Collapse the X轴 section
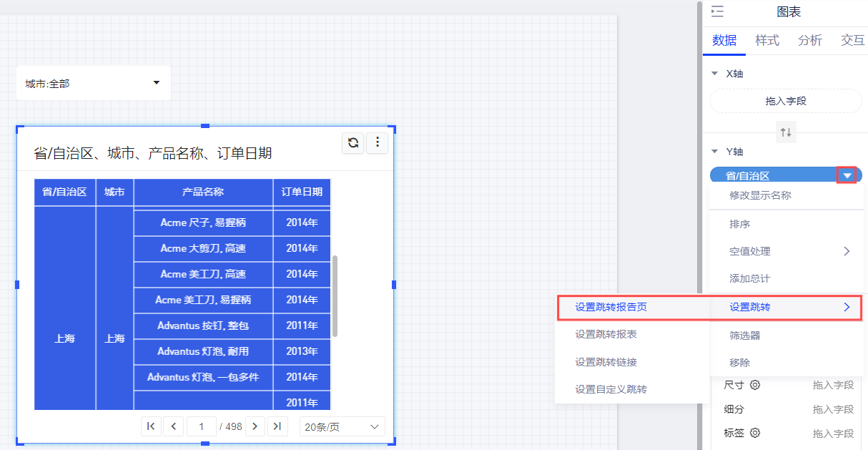This screenshot has width=868, height=450. 715,74
